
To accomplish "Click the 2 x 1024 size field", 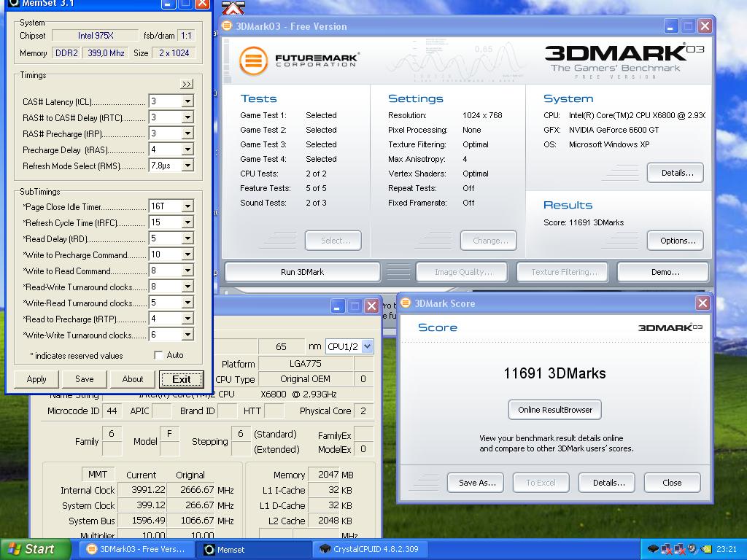I will (x=174, y=52).
